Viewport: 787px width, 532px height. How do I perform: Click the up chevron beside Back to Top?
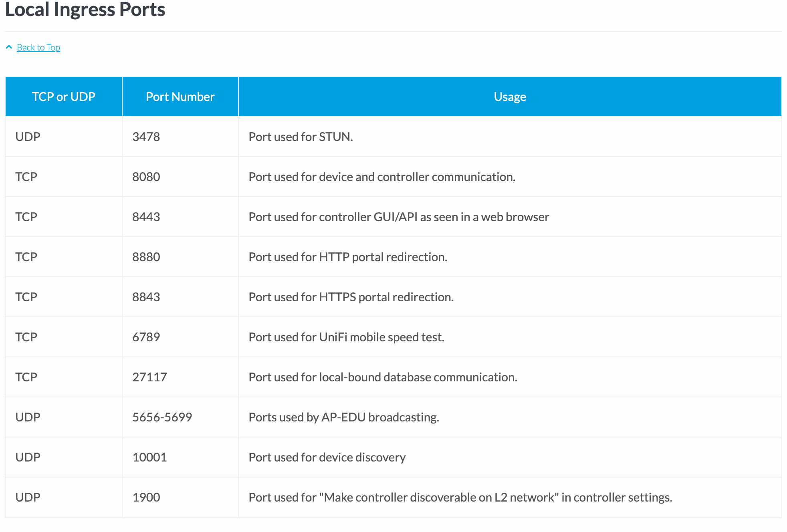9,47
